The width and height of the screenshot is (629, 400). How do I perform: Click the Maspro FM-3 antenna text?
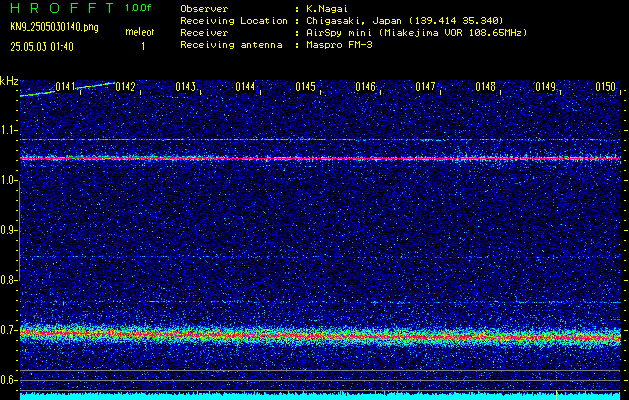339,45
